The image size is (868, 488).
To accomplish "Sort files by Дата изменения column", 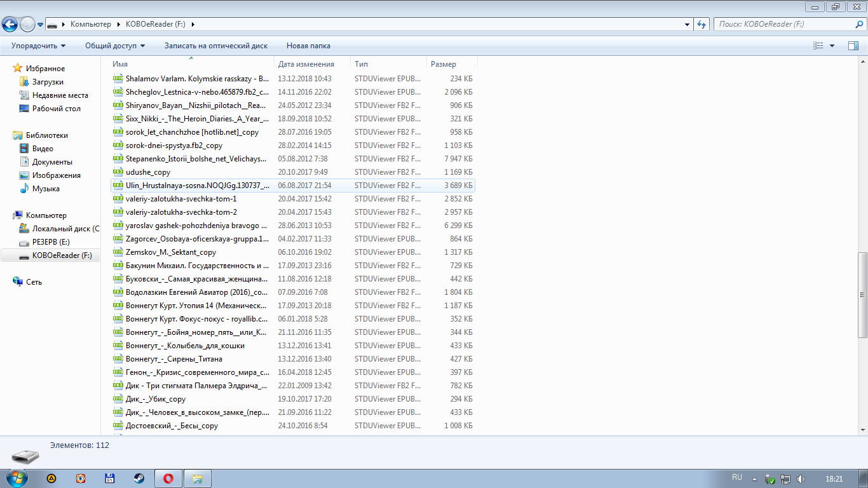I will pos(306,64).
